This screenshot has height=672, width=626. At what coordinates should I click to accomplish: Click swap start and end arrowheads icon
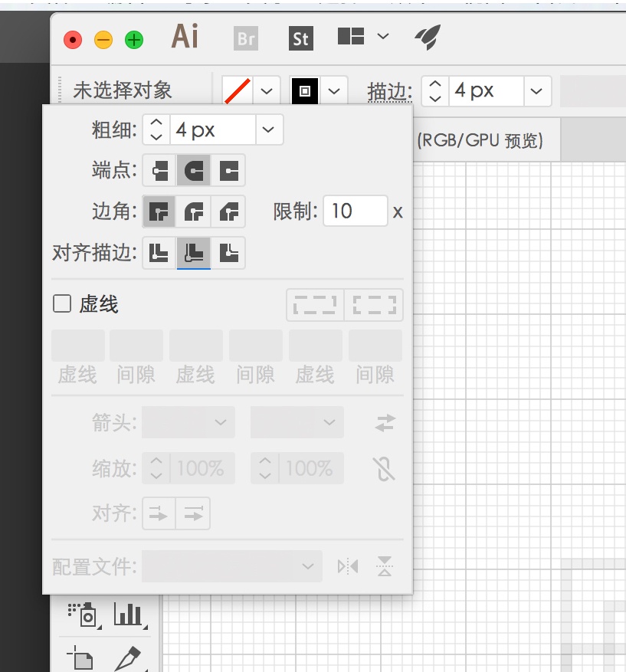click(x=385, y=422)
